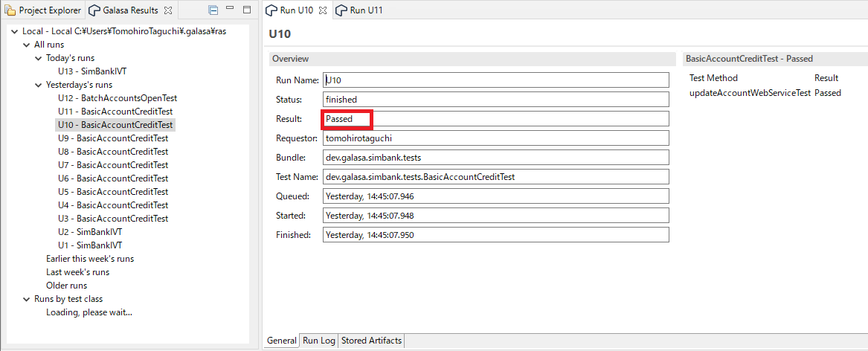Image resolution: width=868 pixels, height=351 pixels.
Task: Select U8 - BasicAccountCreditTest run
Action: (x=113, y=151)
